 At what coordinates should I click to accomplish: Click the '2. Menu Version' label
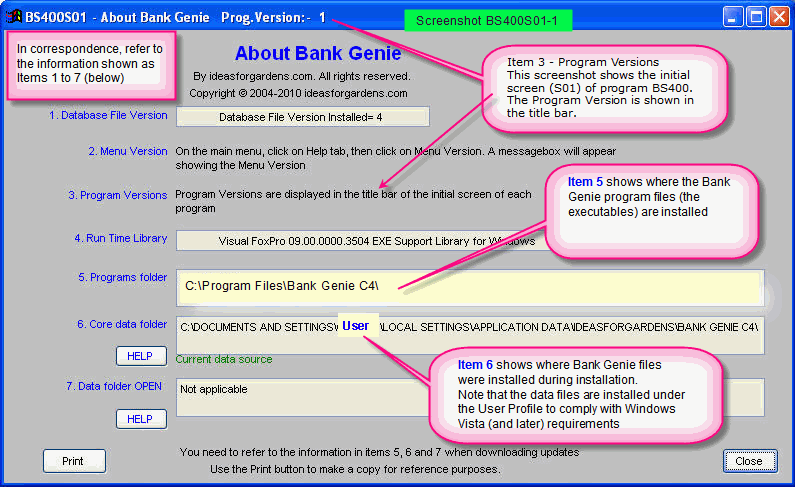coord(128,152)
